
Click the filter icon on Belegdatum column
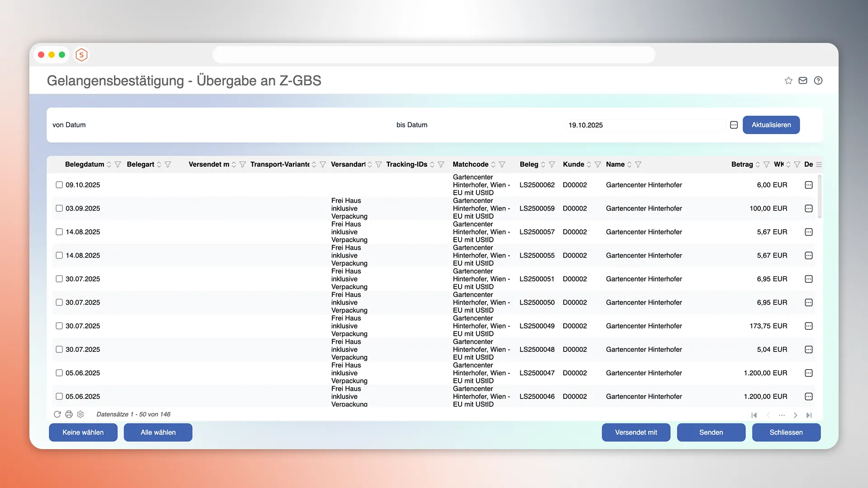coord(118,164)
